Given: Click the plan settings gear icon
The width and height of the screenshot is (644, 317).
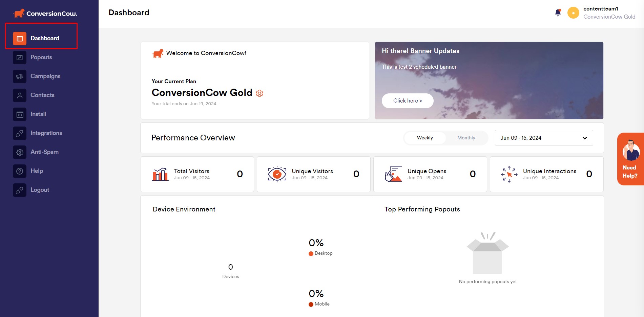Looking at the screenshot, I should pos(259,93).
